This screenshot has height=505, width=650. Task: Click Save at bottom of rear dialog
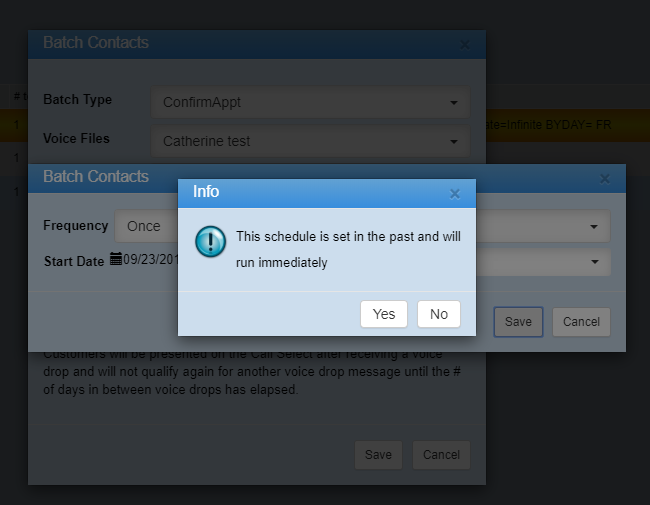[x=378, y=454]
